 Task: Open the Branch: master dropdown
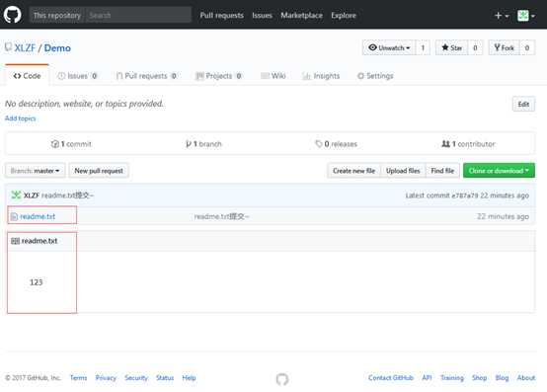35,171
